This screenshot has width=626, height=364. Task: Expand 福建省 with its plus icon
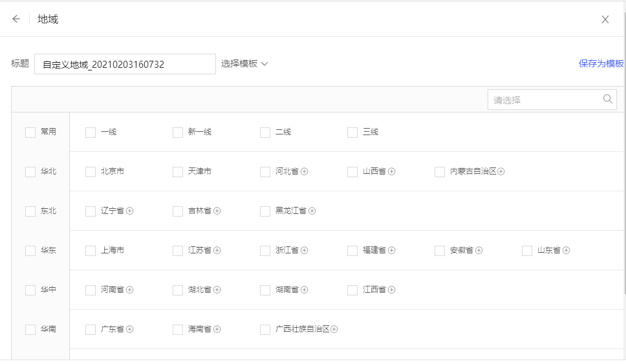(392, 250)
